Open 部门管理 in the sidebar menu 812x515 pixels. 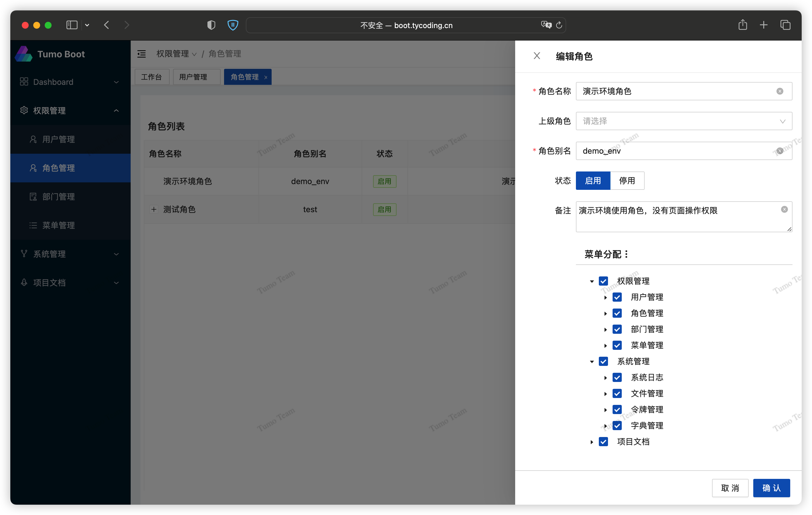[58, 197]
